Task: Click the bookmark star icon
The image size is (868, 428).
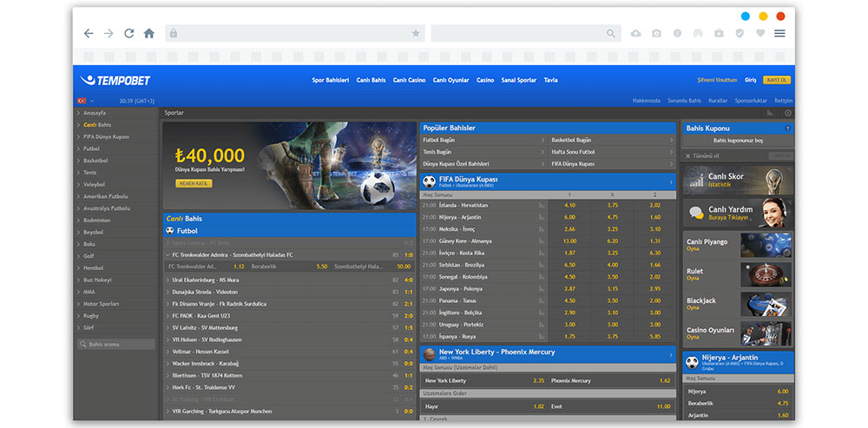Action: click(x=416, y=33)
